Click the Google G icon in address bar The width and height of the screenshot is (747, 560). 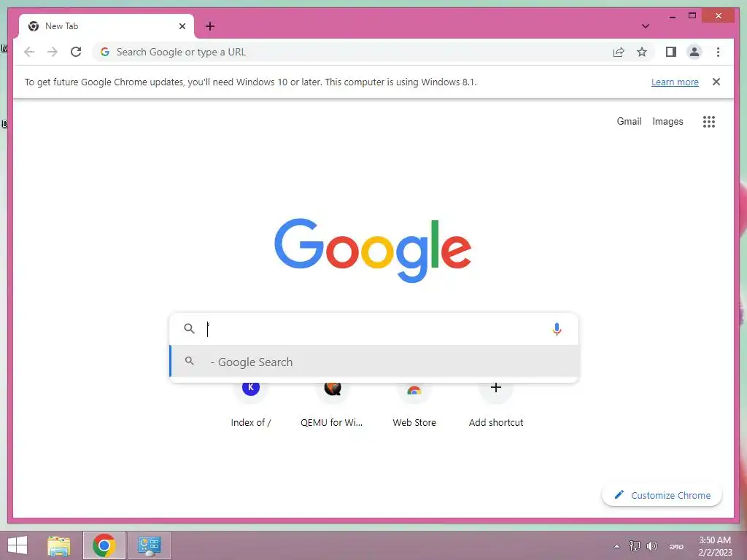105,52
